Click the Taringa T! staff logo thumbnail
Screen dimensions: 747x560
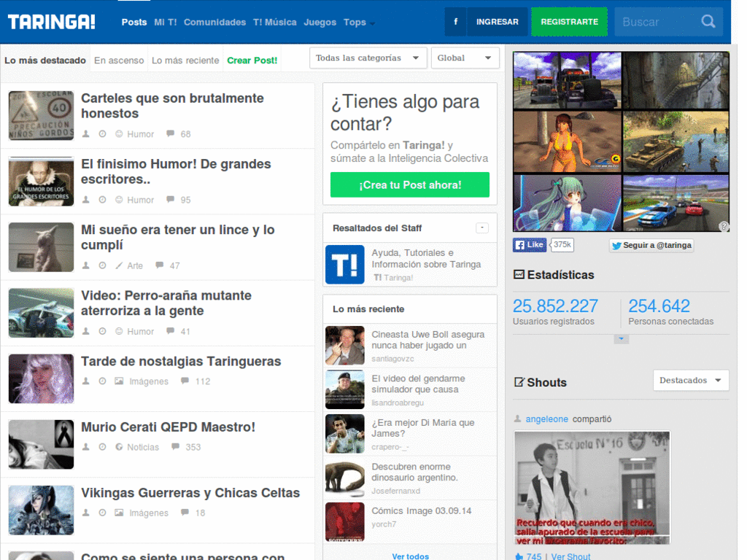(345, 265)
